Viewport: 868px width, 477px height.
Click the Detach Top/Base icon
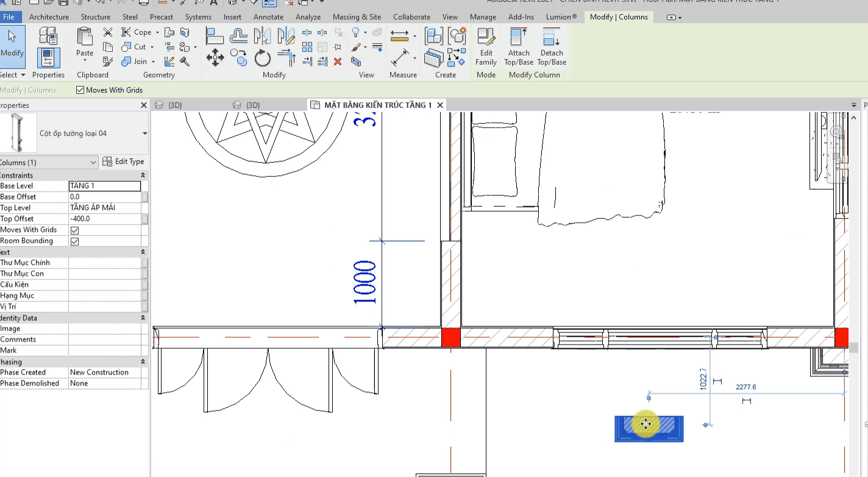[x=552, y=46]
